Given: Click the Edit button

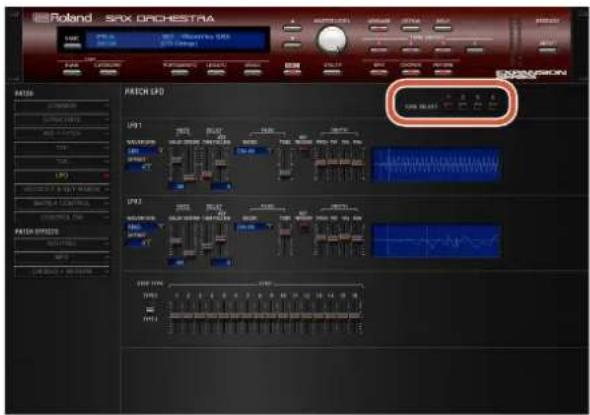Looking at the screenshot, I should pyautogui.click(x=292, y=72).
